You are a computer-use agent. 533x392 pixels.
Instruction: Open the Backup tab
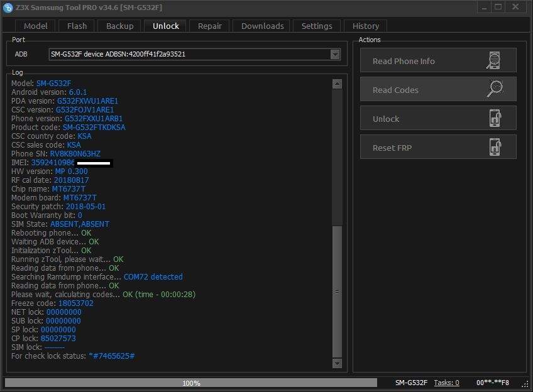pyautogui.click(x=119, y=26)
